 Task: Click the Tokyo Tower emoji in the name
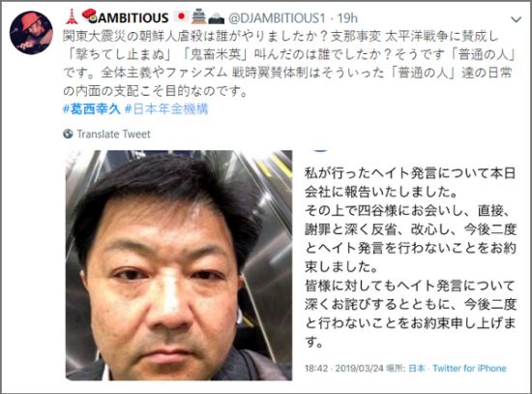tap(72, 17)
